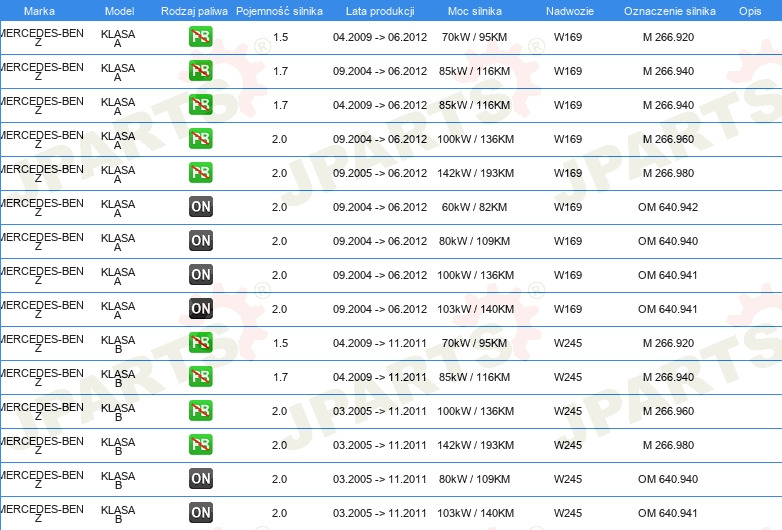Select PB icon in W169 M 266.960 row
This screenshot has height=530, width=782.
click(x=200, y=139)
